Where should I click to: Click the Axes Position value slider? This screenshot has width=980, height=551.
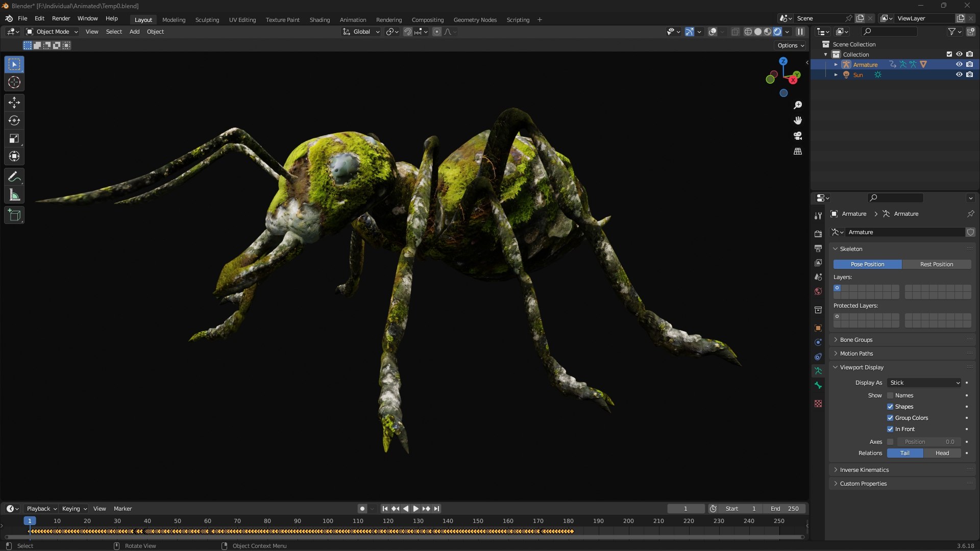pyautogui.click(x=929, y=442)
